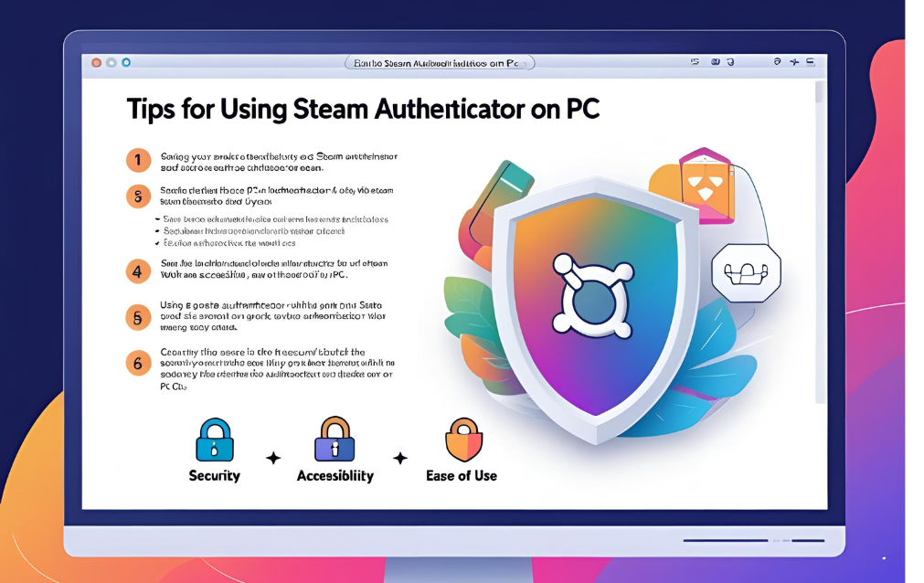Click the red window close button
This screenshot has width=924, height=583.
point(97,62)
